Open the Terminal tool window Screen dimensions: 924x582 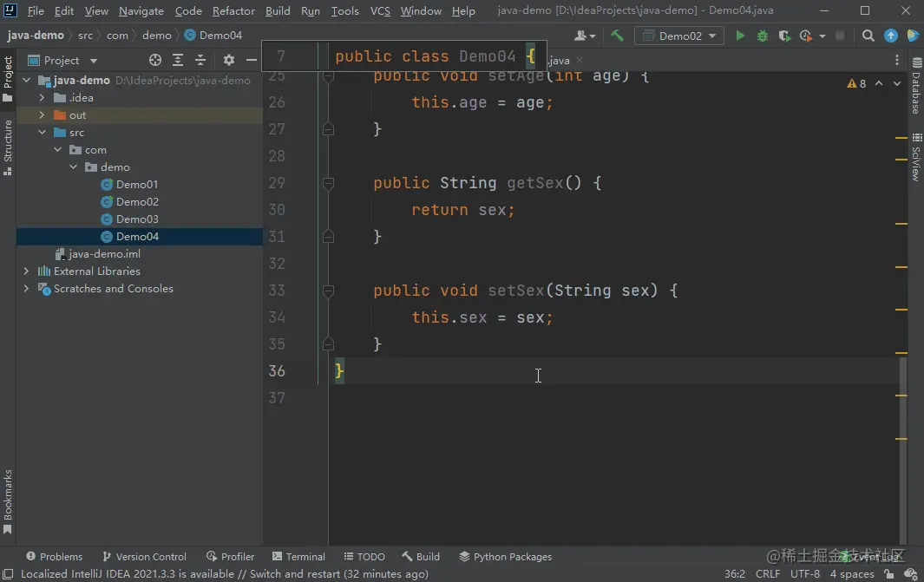point(298,557)
